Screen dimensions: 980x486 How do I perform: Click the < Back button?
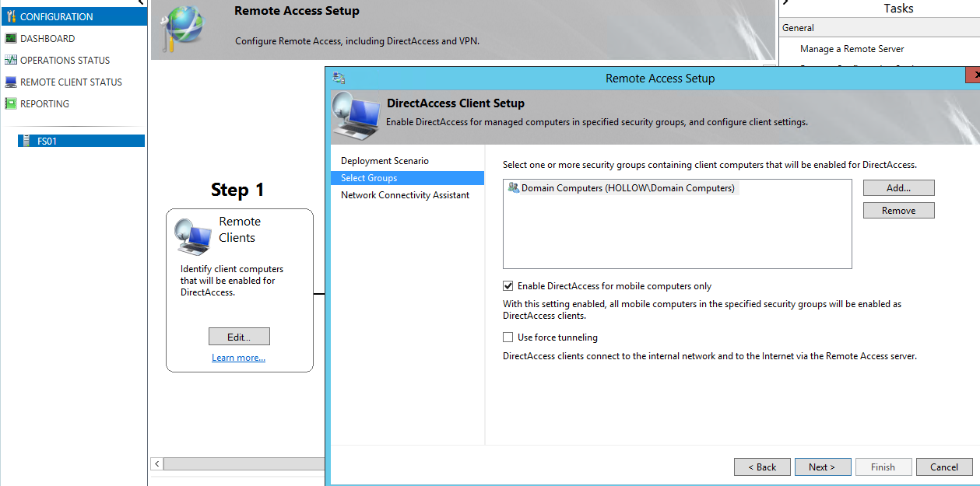762,467
